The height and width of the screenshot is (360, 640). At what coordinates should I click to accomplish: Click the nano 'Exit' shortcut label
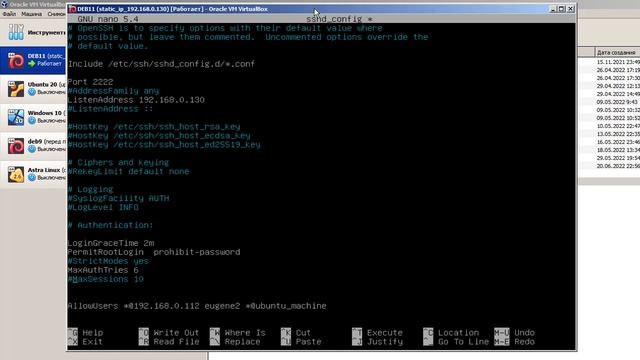pyautogui.click(x=93, y=342)
